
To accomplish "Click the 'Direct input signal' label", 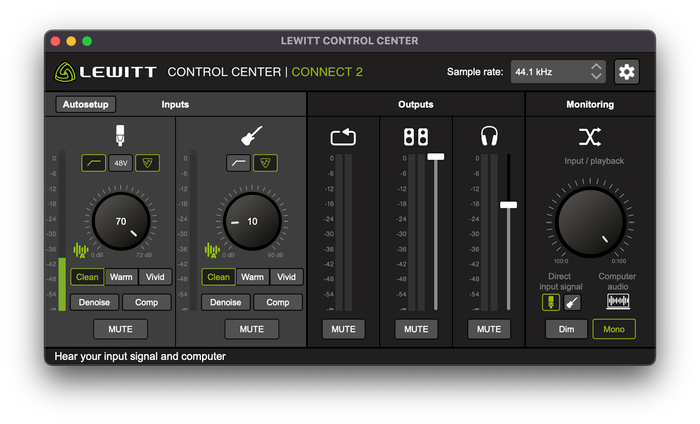I will tap(561, 282).
